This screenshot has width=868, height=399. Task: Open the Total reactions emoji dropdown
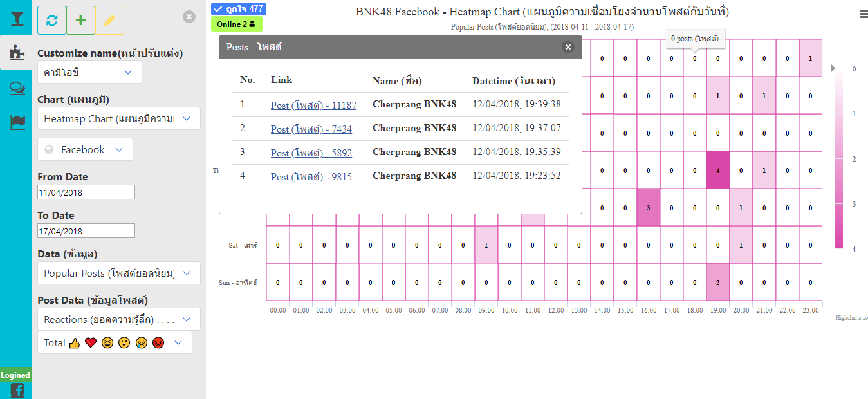tap(115, 342)
